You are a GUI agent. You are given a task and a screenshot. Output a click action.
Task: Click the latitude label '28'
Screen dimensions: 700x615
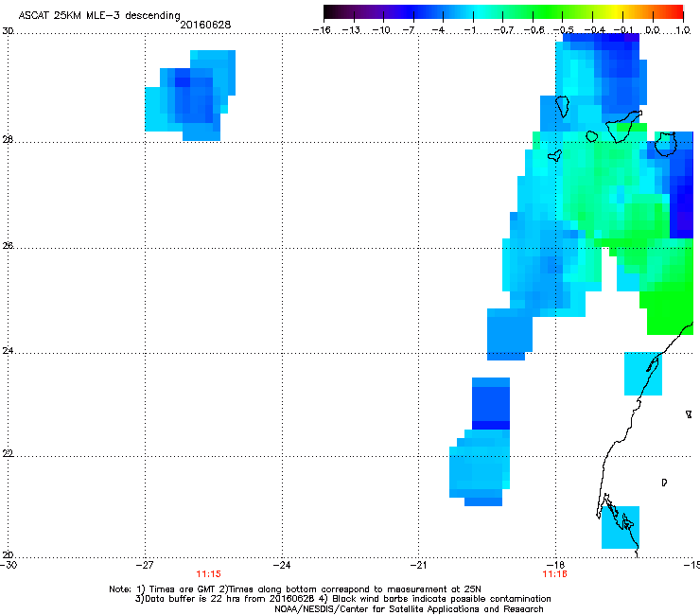[8, 140]
